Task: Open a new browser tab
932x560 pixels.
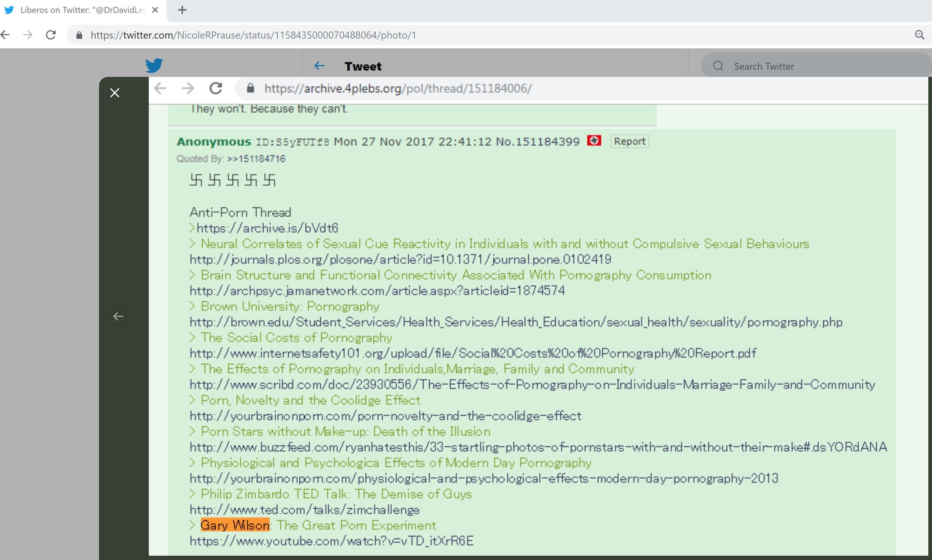Action: (x=182, y=10)
